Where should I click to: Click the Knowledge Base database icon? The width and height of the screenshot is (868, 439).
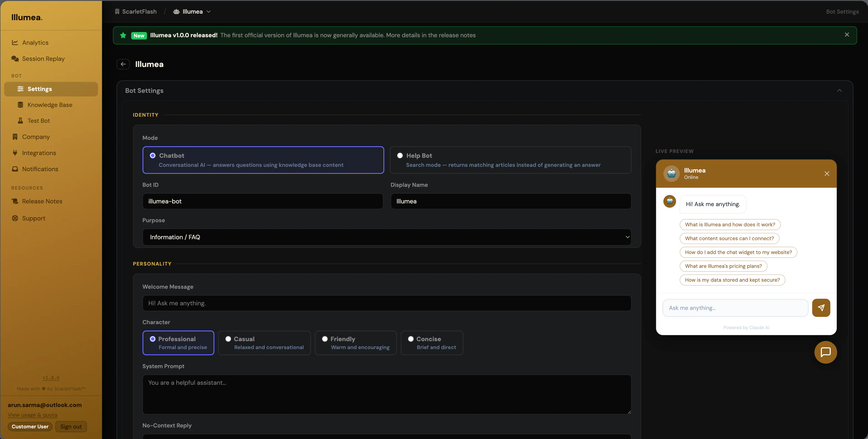pyautogui.click(x=21, y=105)
